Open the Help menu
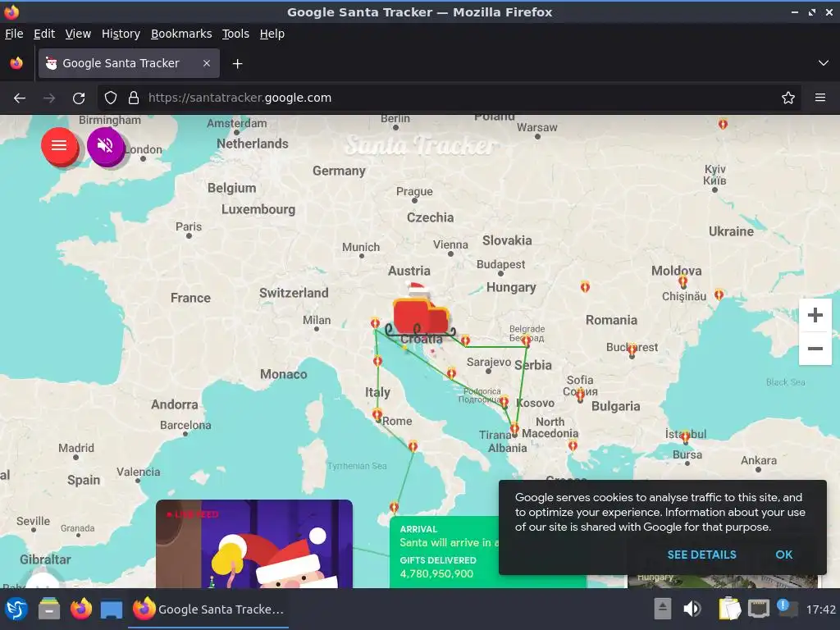Screen dimensions: 840x630 click(x=272, y=34)
